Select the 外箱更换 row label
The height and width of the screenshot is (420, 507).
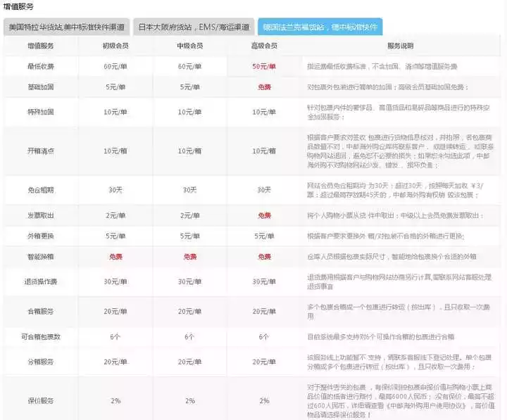(x=40, y=236)
